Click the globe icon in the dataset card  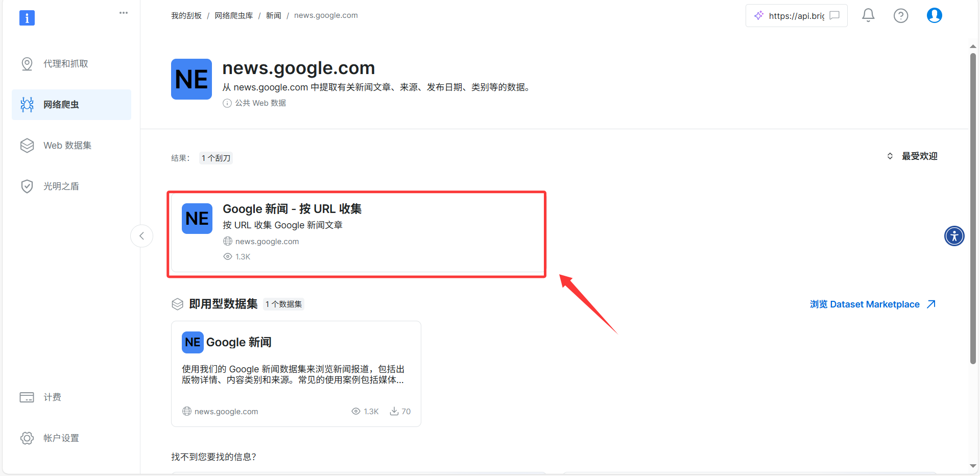[x=187, y=412]
